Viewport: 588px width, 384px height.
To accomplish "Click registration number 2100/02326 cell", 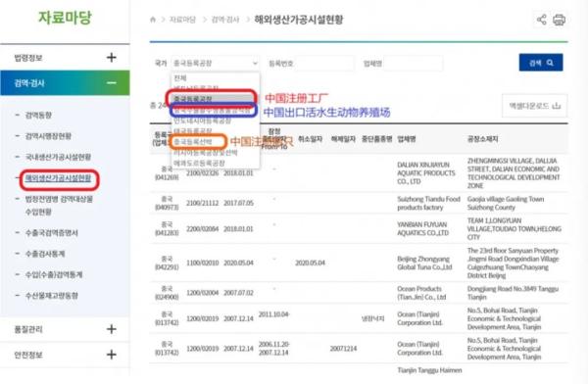I will point(202,173).
